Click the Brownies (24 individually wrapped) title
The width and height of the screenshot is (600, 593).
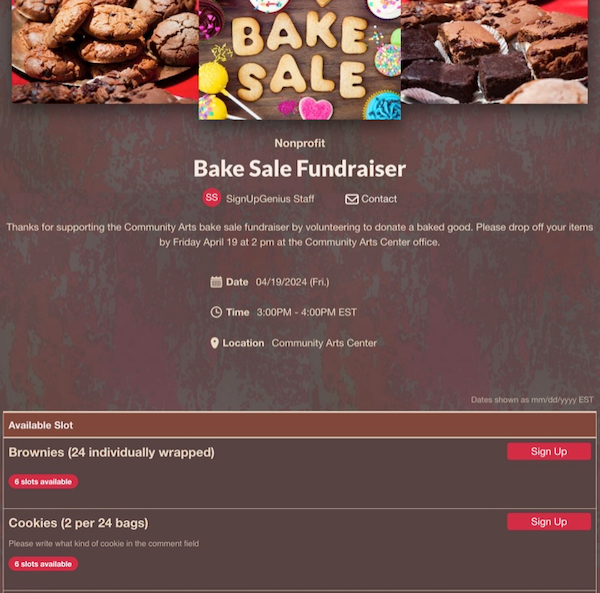(x=111, y=453)
